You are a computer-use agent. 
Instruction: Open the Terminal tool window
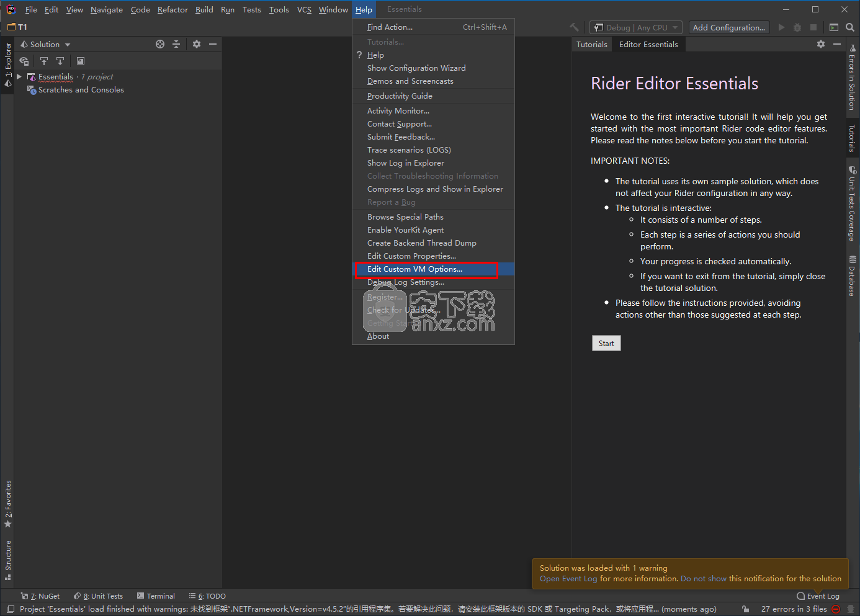click(x=156, y=596)
